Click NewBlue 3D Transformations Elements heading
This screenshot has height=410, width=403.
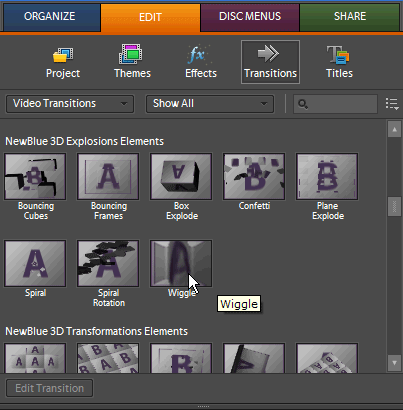click(96, 331)
